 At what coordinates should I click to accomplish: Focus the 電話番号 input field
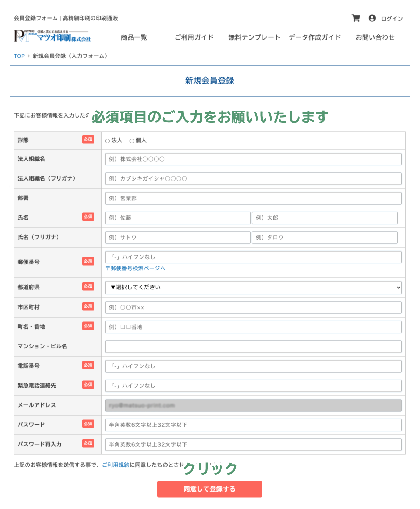[x=253, y=366]
